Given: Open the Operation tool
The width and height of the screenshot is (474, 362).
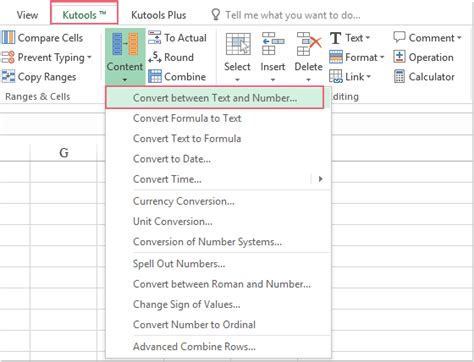Looking at the screenshot, I should tap(423, 57).
